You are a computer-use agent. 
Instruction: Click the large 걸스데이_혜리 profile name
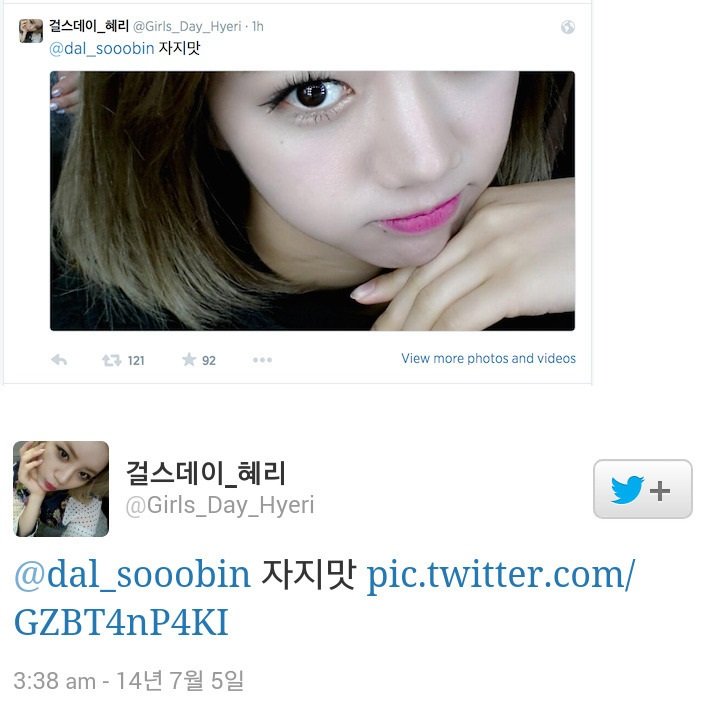206,473
